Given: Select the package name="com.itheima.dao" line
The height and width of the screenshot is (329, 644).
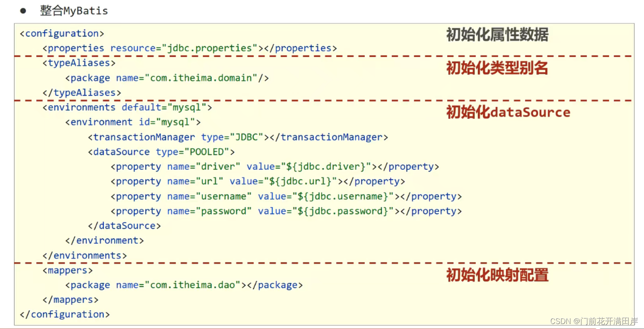Looking at the screenshot, I should pyautogui.click(x=184, y=285).
